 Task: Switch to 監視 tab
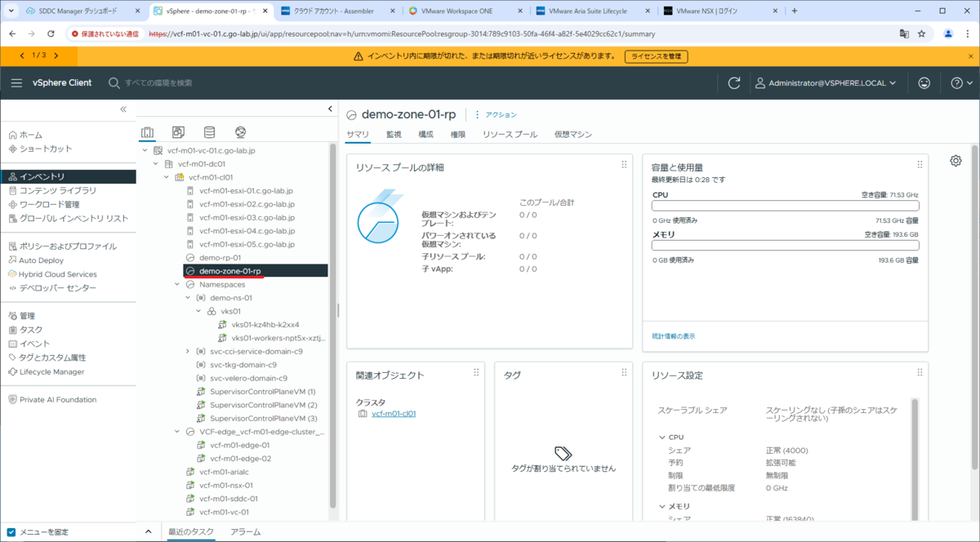coord(394,134)
